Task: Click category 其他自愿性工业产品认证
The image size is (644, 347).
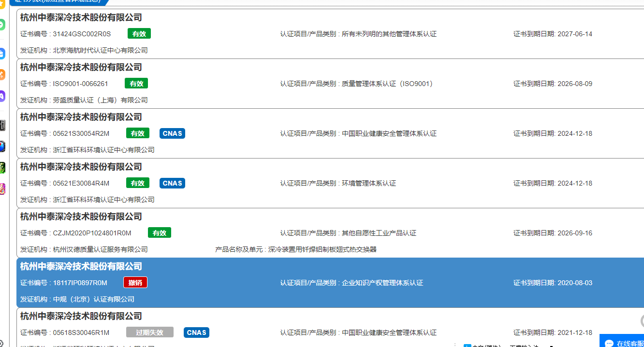Action: click(379, 233)
